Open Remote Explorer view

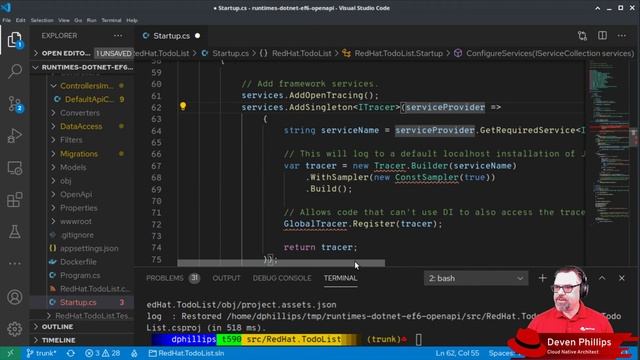coord(15,168)
